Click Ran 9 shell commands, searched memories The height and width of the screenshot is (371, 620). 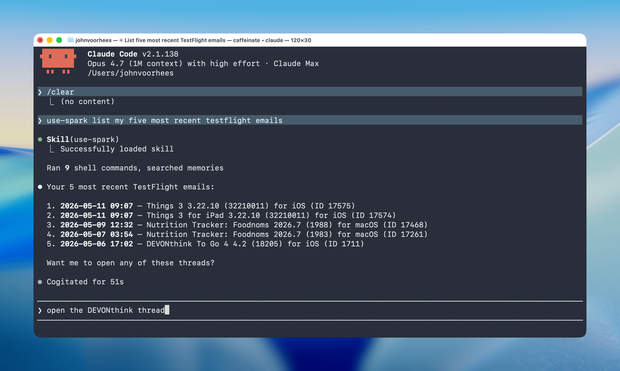pyautogui.click(x=135, y=168)
